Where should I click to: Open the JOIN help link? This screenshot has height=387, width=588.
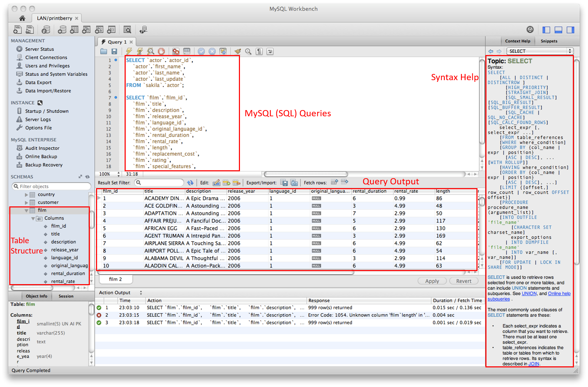(x=534, y=364)
